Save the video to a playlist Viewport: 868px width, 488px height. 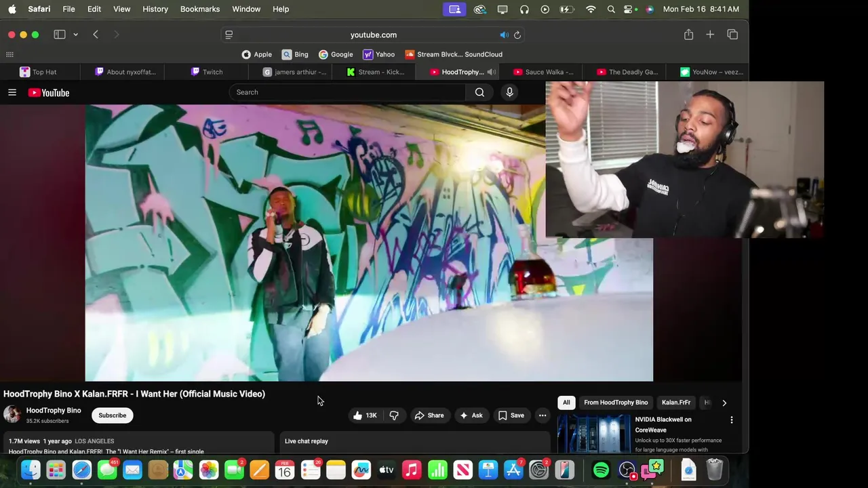click(x=511, y=415)
